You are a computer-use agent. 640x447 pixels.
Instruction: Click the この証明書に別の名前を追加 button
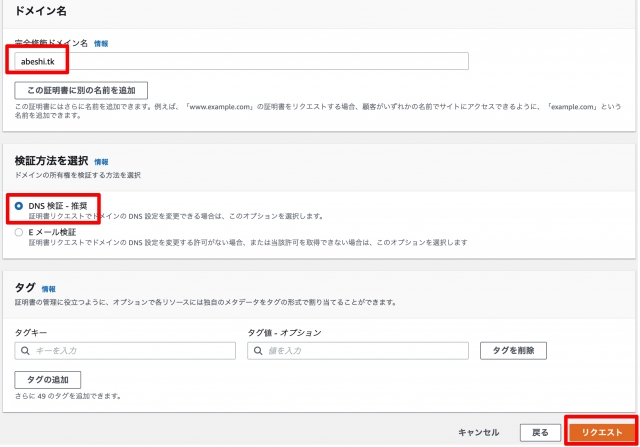81,90
